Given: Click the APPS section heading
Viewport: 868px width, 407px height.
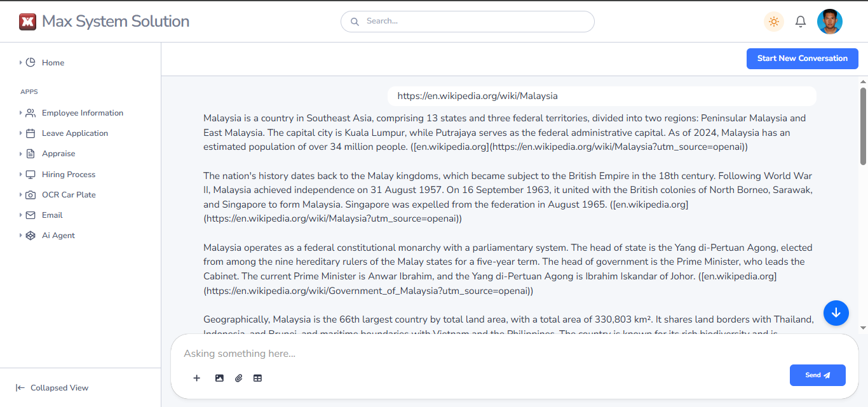Looking at the screenshot, I should tap(29, 92).
